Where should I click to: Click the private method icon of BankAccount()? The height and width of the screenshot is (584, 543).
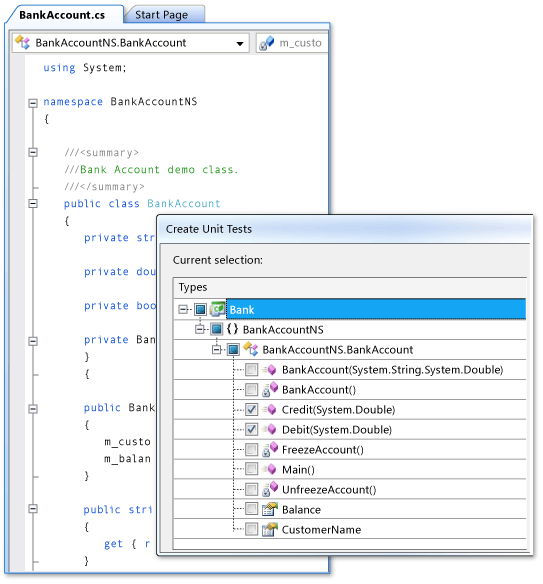270,389
